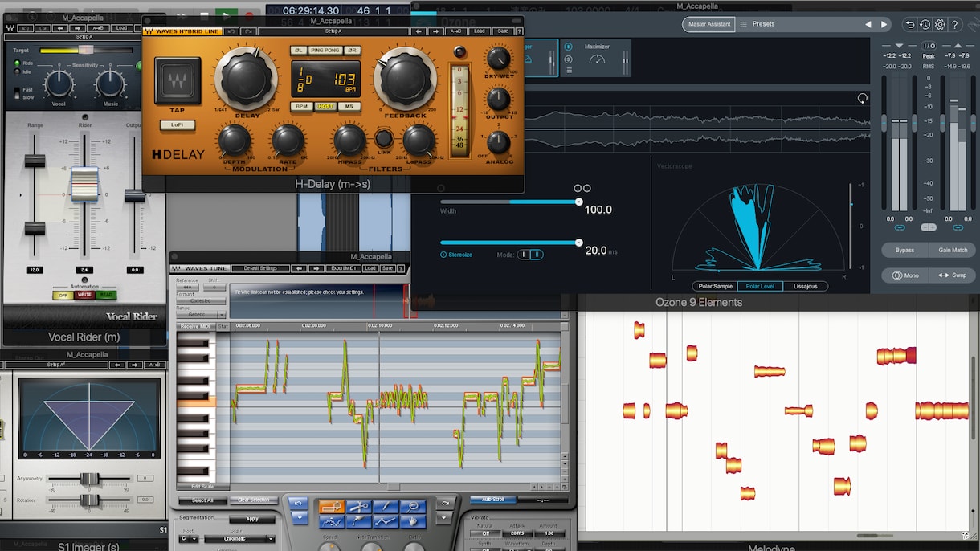Open the Master Assistant in Ozone

[x=710, y=24]
